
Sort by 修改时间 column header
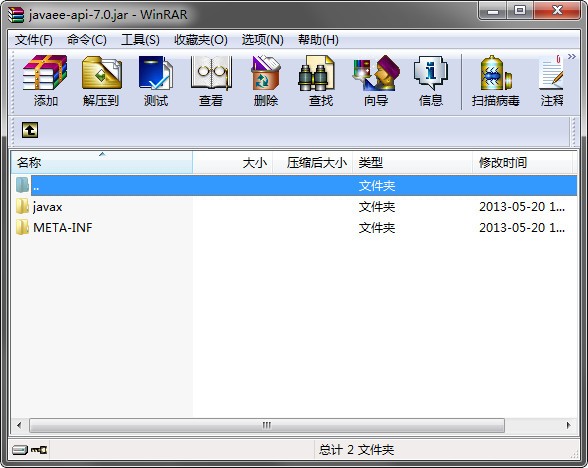point(522,162)
